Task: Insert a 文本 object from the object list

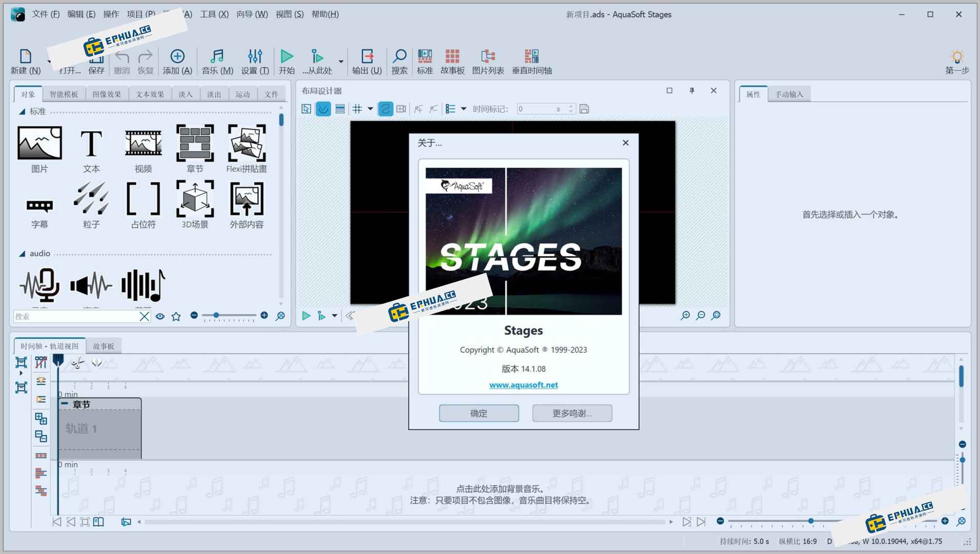Action: click(x=91, y=149)
